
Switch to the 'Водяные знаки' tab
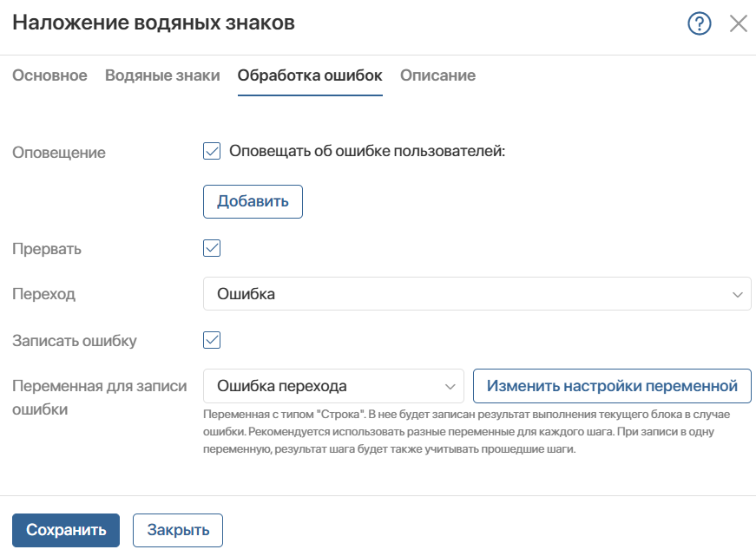(162, 75)
